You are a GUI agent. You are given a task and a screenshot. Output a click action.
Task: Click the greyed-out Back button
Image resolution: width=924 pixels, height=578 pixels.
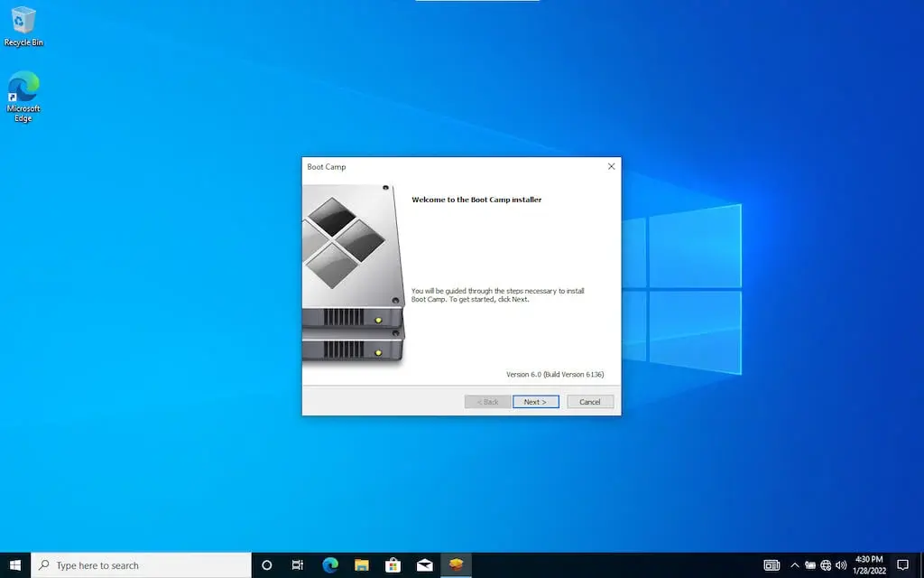487,402
